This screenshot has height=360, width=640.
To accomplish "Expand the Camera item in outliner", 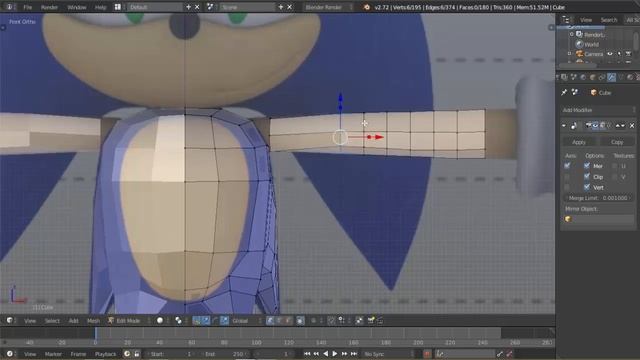I will click(x=569, y=54).
